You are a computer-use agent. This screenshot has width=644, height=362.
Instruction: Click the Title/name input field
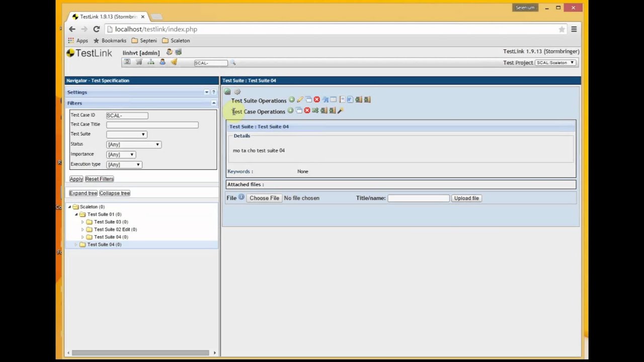coord(418,198)
